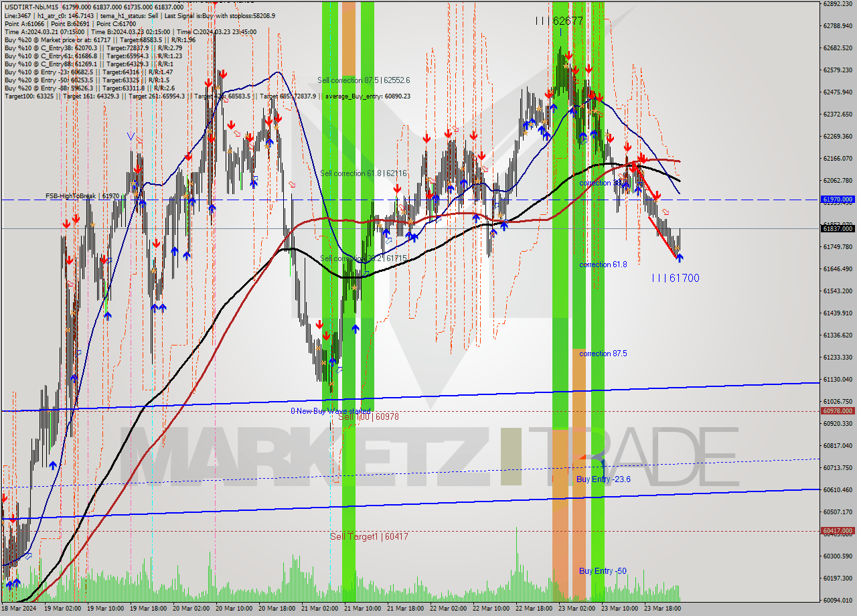Select the 21 Mar 02:00 time label
This screenshot has height=616, width=857.
(319, 609)
